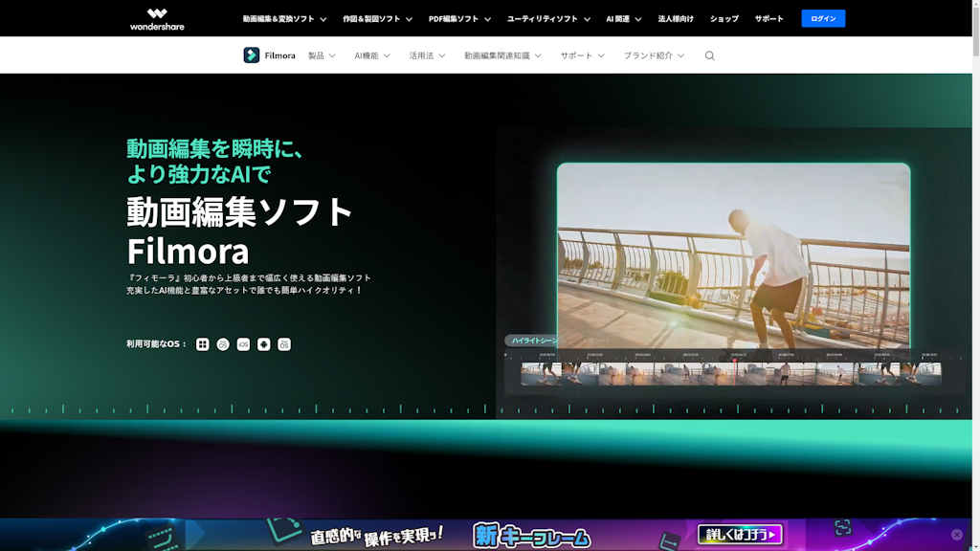Expand the AI機能 menu
Screen dimensions: 980x551
tap(372, 55)
